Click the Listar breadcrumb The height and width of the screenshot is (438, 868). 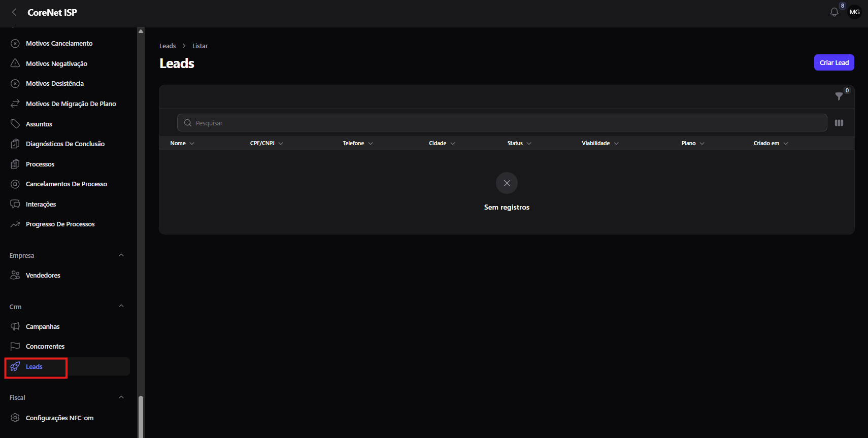200,46
